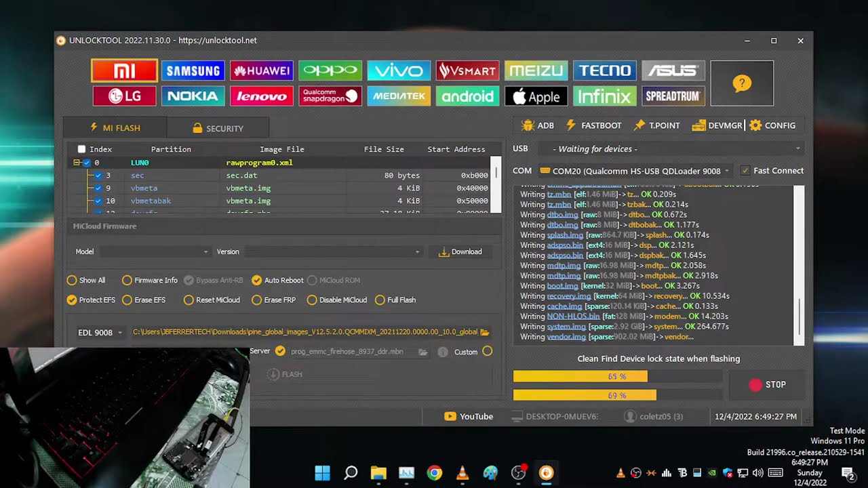This screenshot has height=488, width=868.
Task: Click the STOP button
Action: click(767, 384)
